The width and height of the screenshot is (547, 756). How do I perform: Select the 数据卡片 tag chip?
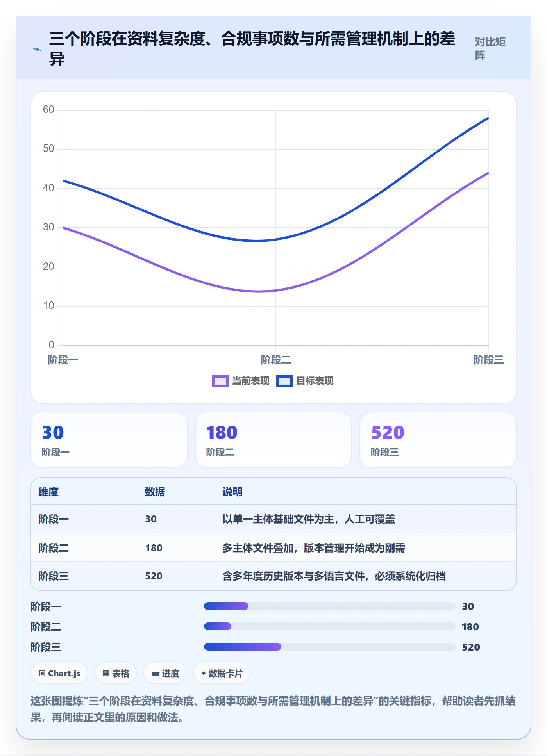222,673
